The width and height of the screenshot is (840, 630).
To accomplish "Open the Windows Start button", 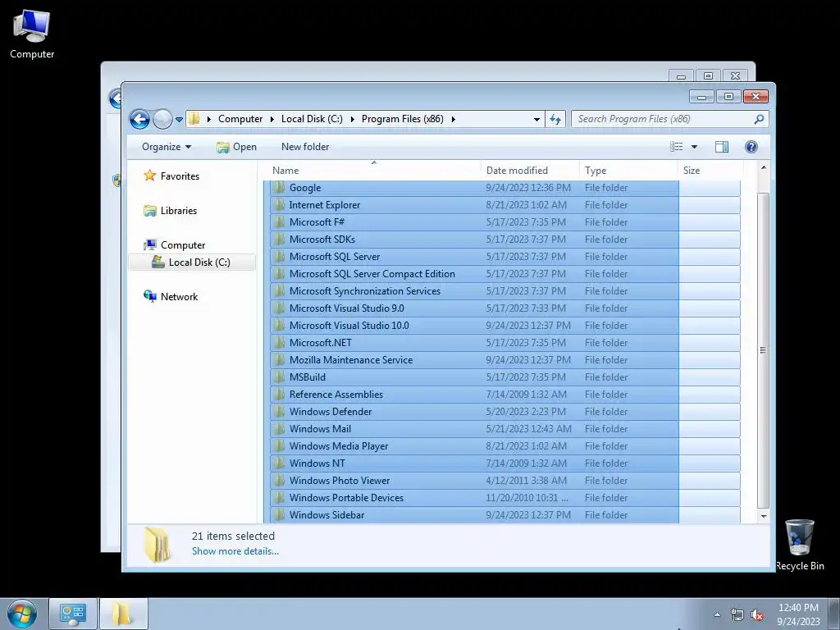I will coord(21,614).
